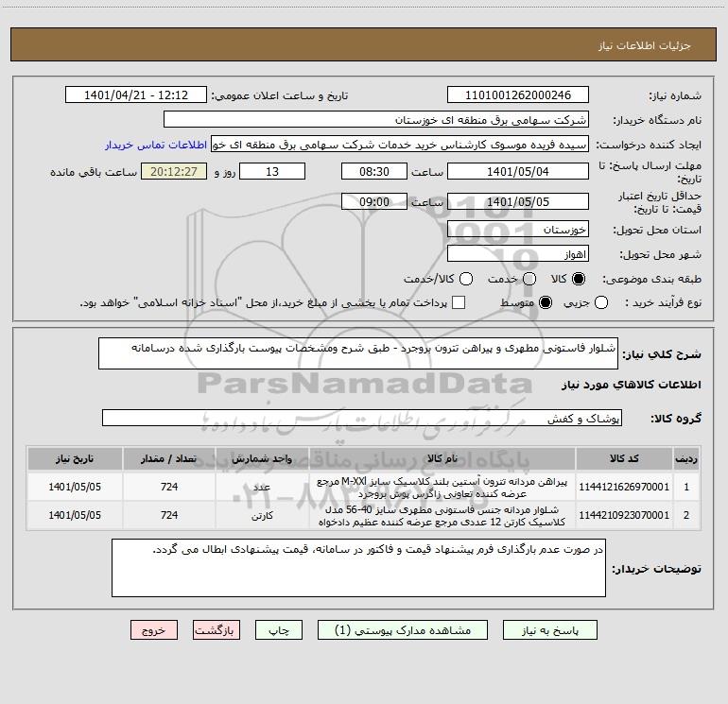Select the خدمت radio button

(529, 279)
